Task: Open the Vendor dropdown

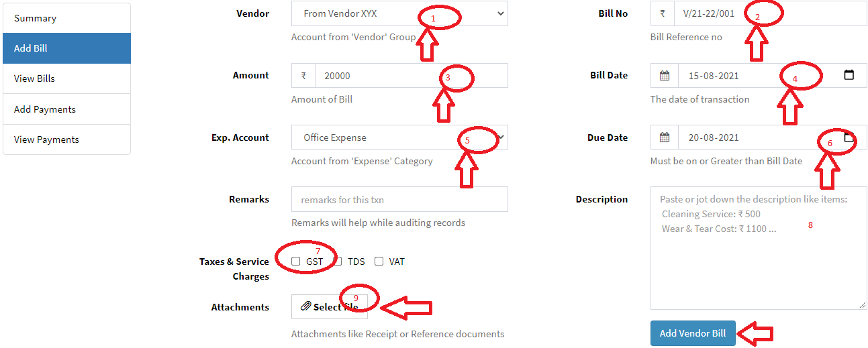Action: click(x=399, y=13)
